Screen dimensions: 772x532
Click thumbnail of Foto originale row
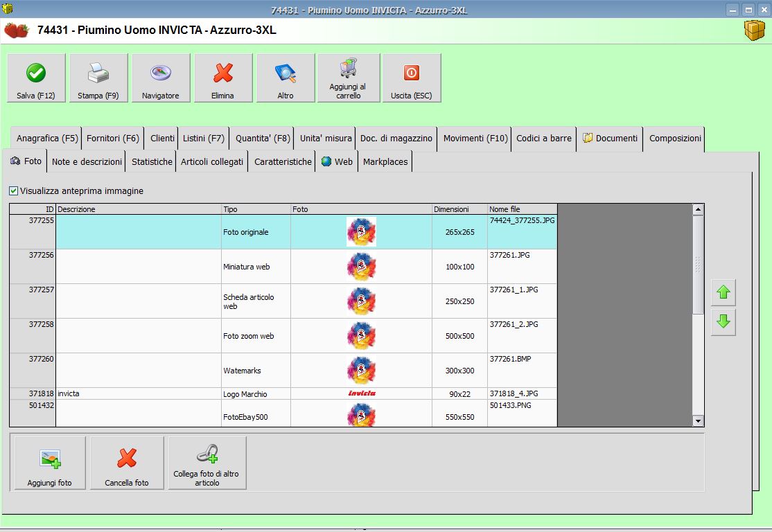pyautogui.click(x=361, y=232)
